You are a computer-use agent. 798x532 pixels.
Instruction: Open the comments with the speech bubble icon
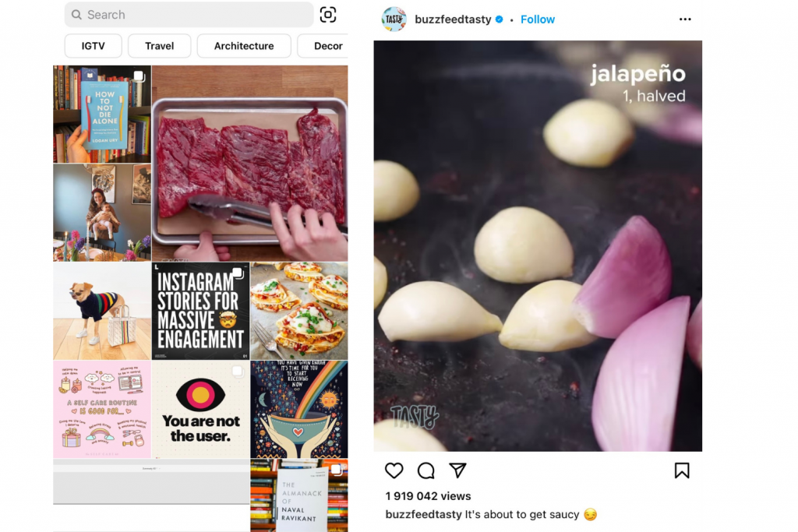[425, 470]
